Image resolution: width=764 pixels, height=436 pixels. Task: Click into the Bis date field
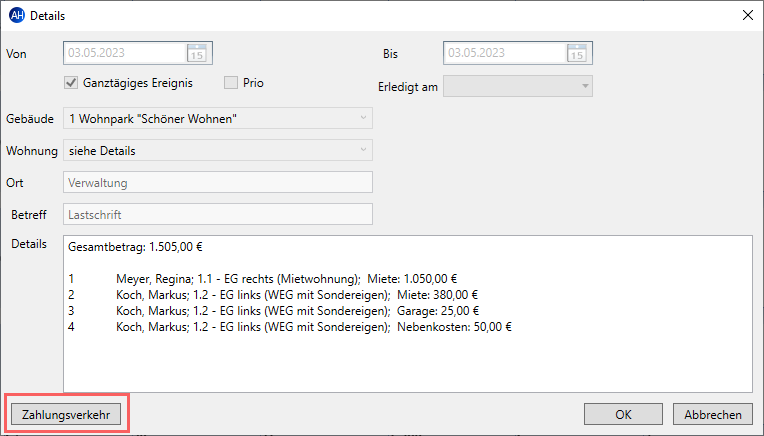[x=505, y=53]
